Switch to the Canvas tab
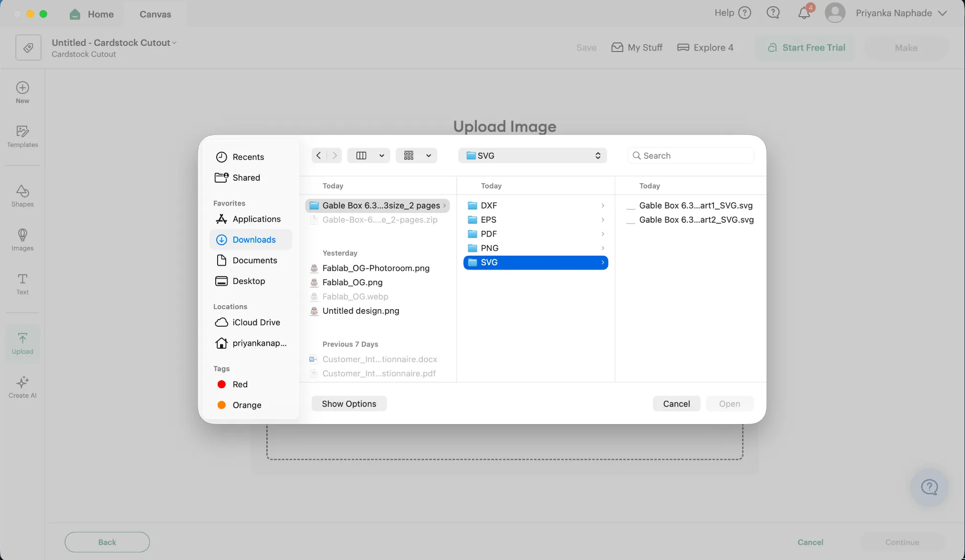The image size is (965, 560). click(x=155, y=14)
